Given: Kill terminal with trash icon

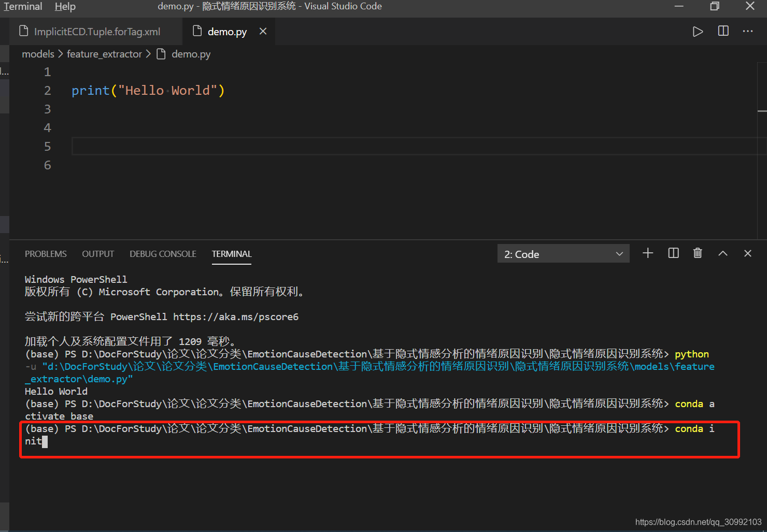Looking at the screenshot, I should pos(698,253).
